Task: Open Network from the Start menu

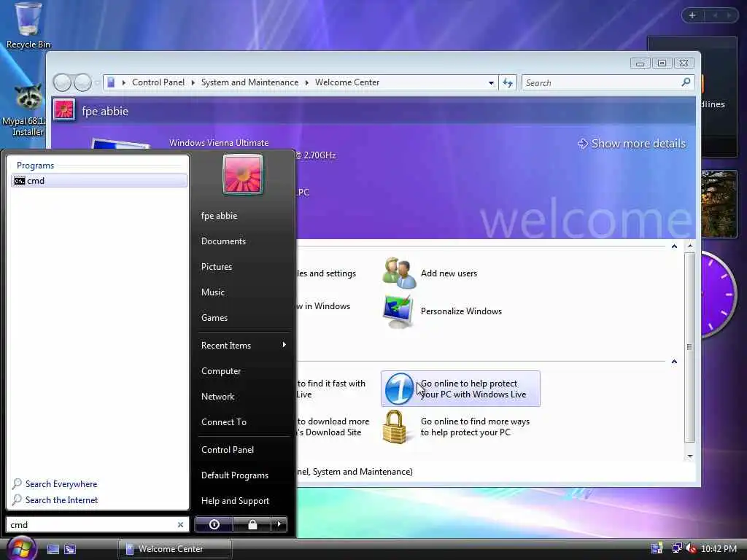Action: [x=217, y=396]
